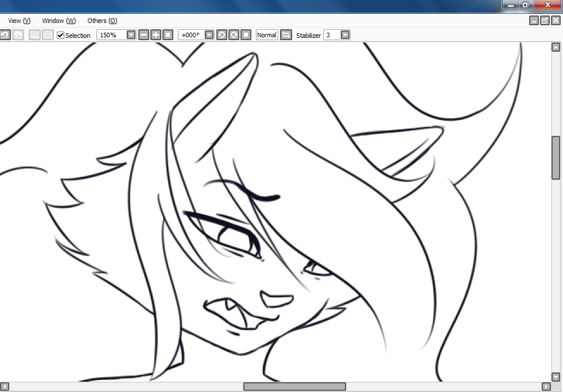Click the horizontal scrollbar right arrow

coord(546,386)
